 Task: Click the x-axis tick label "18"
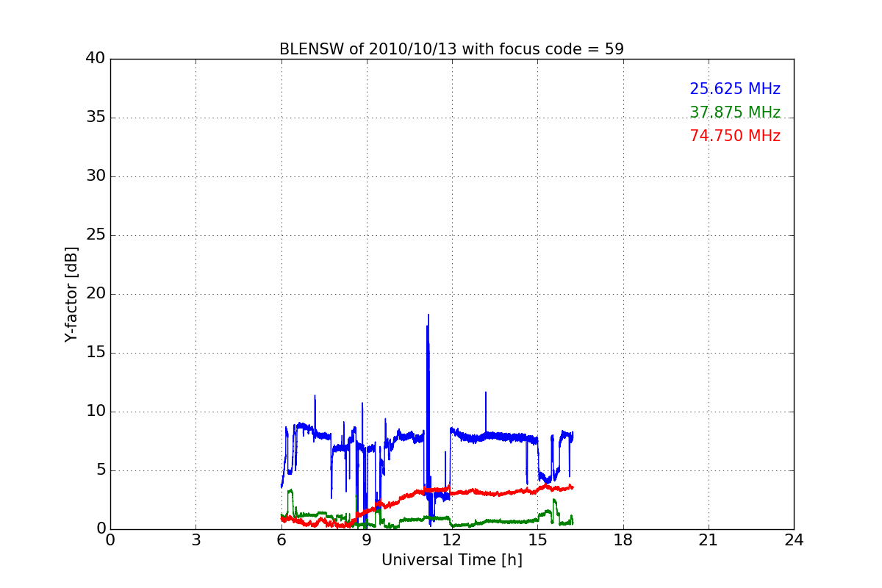pos(623,539)
